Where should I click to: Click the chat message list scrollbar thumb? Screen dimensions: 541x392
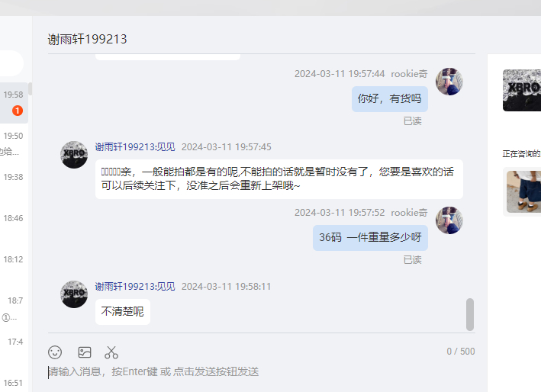[x=470, y=314]
